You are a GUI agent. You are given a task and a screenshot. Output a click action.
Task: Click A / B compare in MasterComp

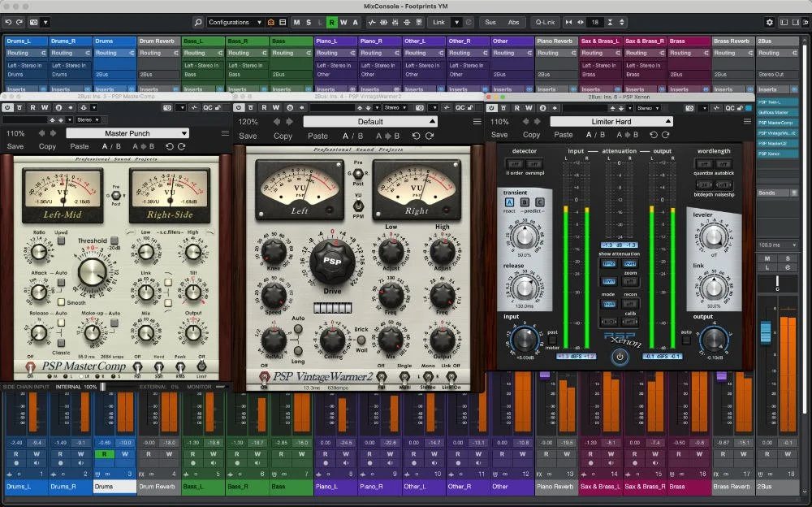click(x=110, y=146)
